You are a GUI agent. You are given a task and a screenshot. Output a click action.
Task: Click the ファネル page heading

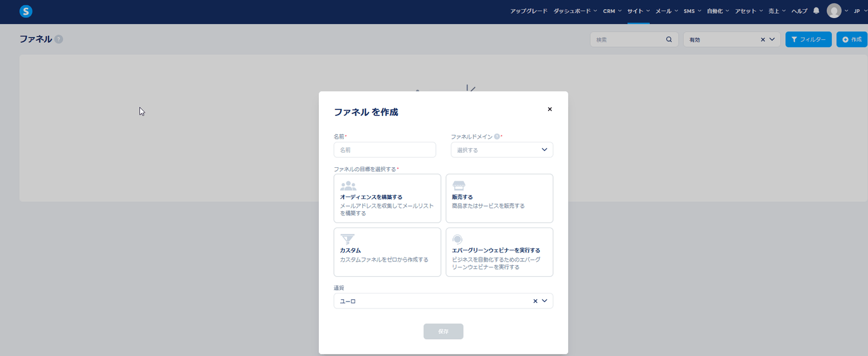tap(35, 39)
